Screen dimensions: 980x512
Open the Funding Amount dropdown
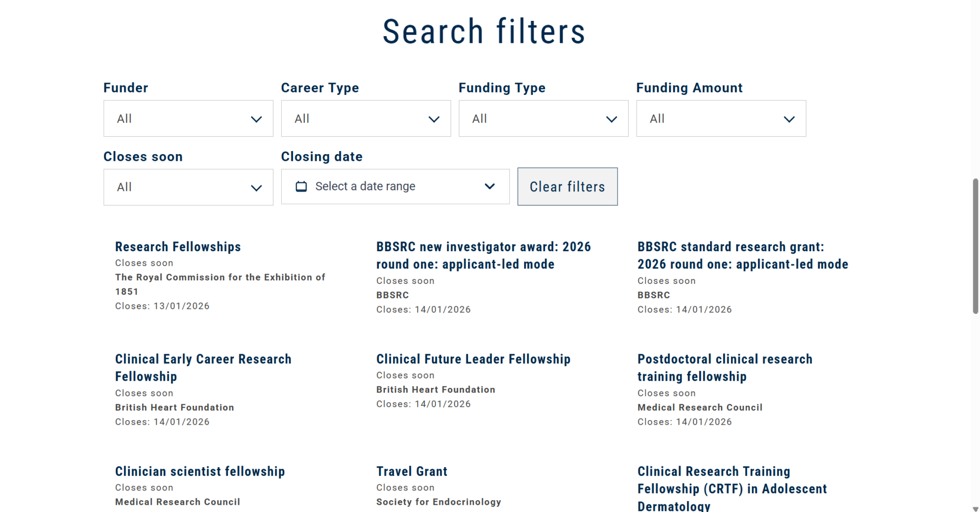tap(721, 118)
